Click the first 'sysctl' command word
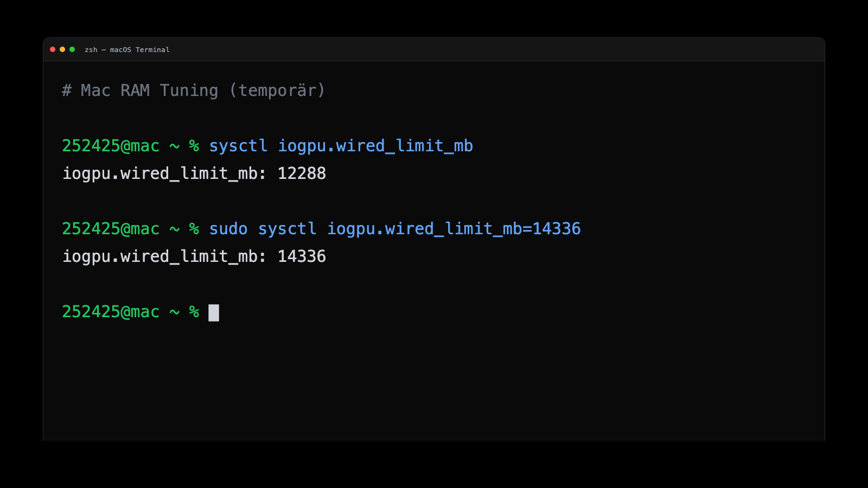Screen dimensions: 868x488 238,146
